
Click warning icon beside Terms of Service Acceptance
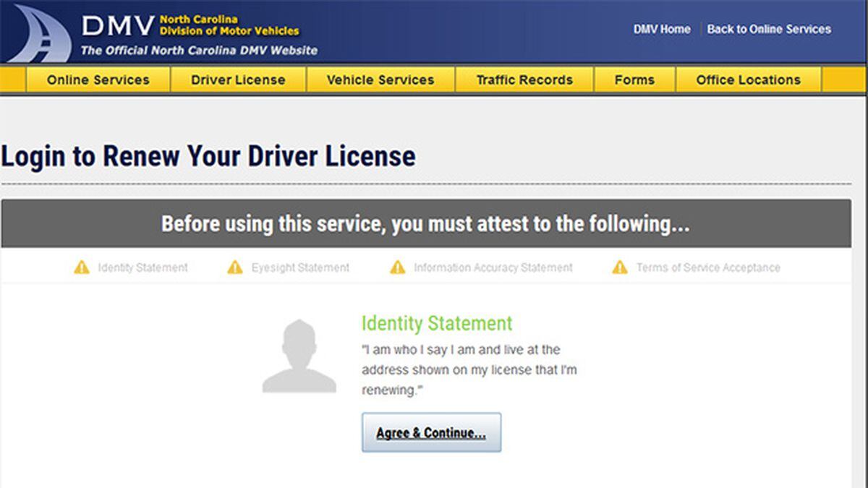[620, 267]
